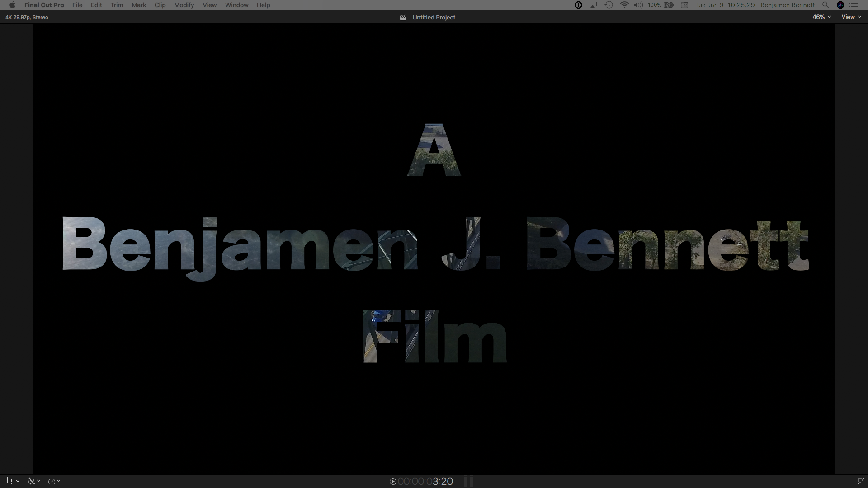Open the Time Machine menu icon
Screen dimensions: 868x488
point(609,5)
